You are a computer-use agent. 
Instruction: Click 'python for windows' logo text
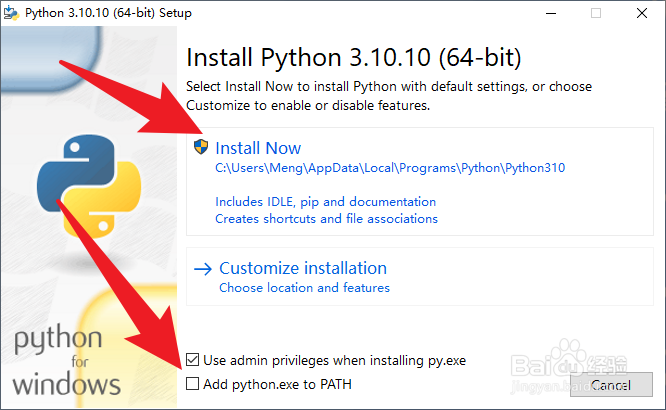pyautogui.click(x=66, y=360)
